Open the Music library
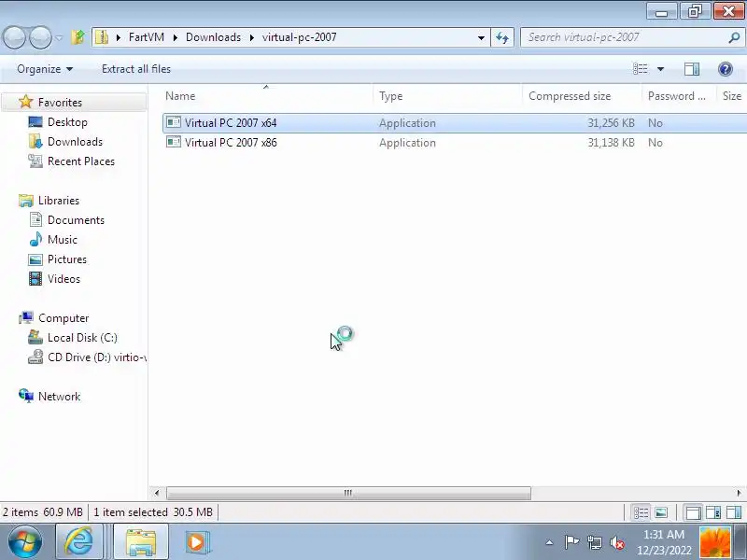Image resolution: width=747 pixels, height=560 pixels. tap(62, 240)
